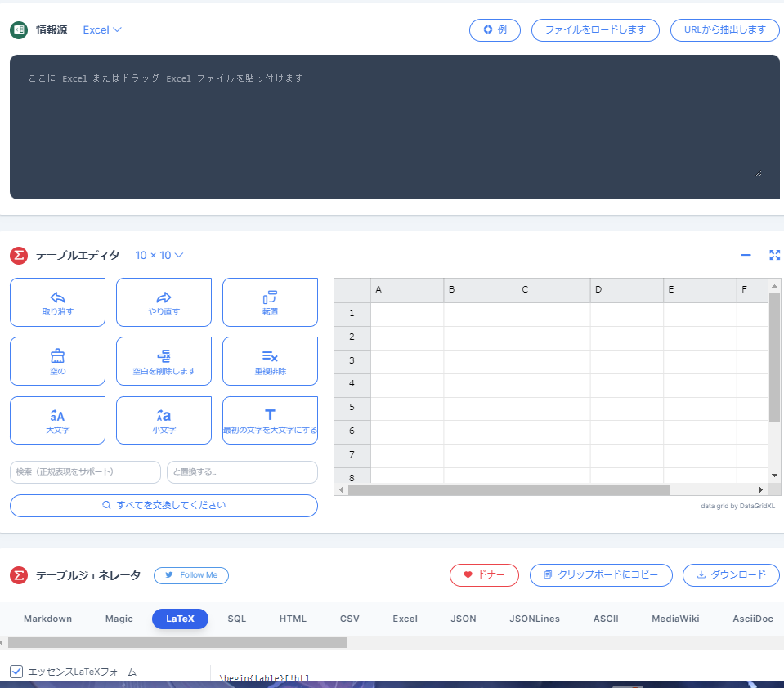Clear the table with 空の button
The width and height of the screenshot is (784, 688).
pos(57,361)
